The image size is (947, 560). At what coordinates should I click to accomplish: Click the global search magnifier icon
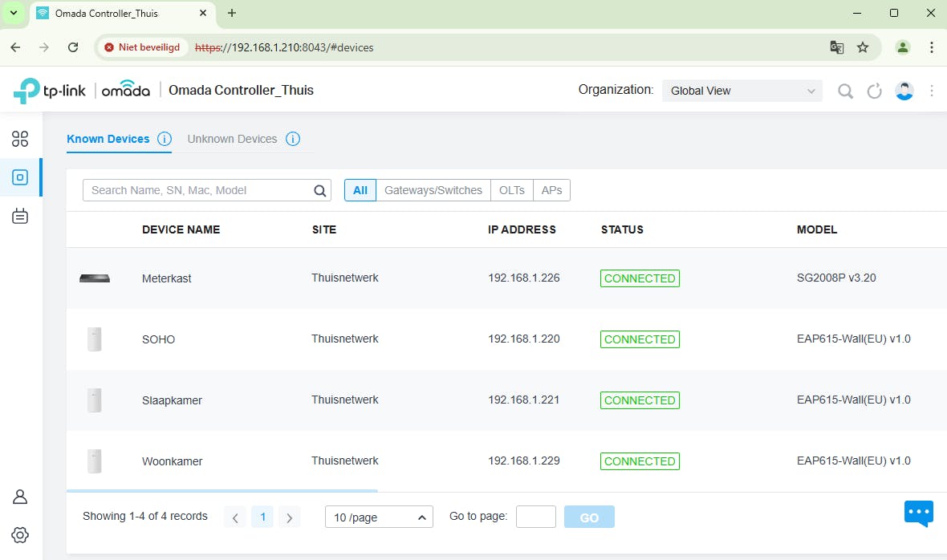click(x=846, y=91)
